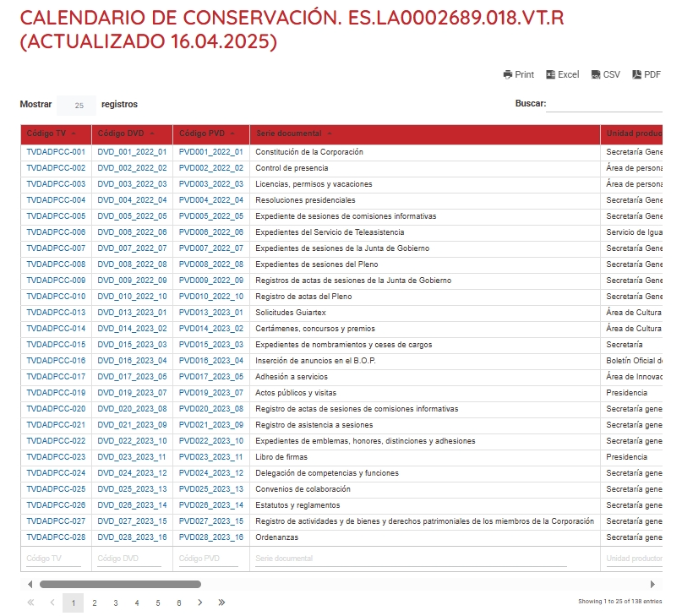682x616 pixels.
Task: Switch to page 6 of results
Action: point(179,602)
